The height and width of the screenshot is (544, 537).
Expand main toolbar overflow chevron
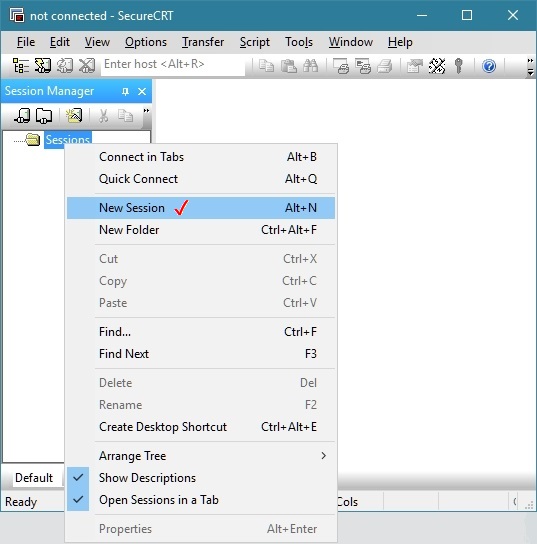(530, 66)
